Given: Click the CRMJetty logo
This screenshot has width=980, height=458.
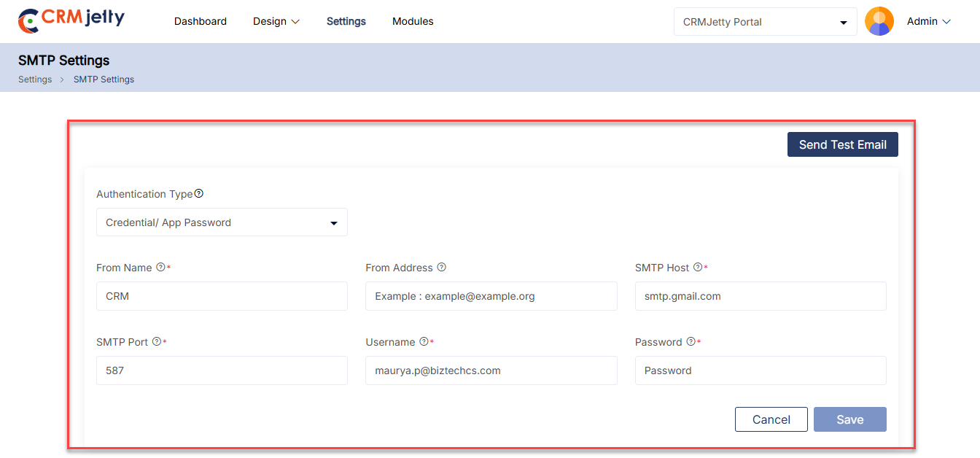Looking at the screenshot, I should 71,20.
